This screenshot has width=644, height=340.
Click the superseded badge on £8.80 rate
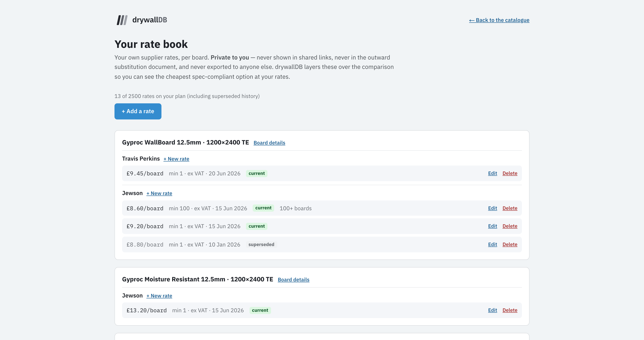pyautogui.click(x=261, y=244)
